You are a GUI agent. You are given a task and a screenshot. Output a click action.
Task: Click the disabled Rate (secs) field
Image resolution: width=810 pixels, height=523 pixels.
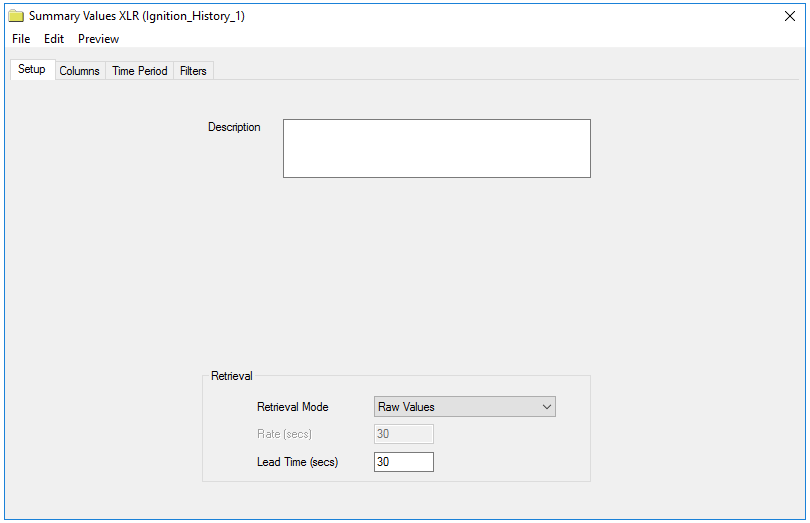pyautogui.click(x=403, y=434)
